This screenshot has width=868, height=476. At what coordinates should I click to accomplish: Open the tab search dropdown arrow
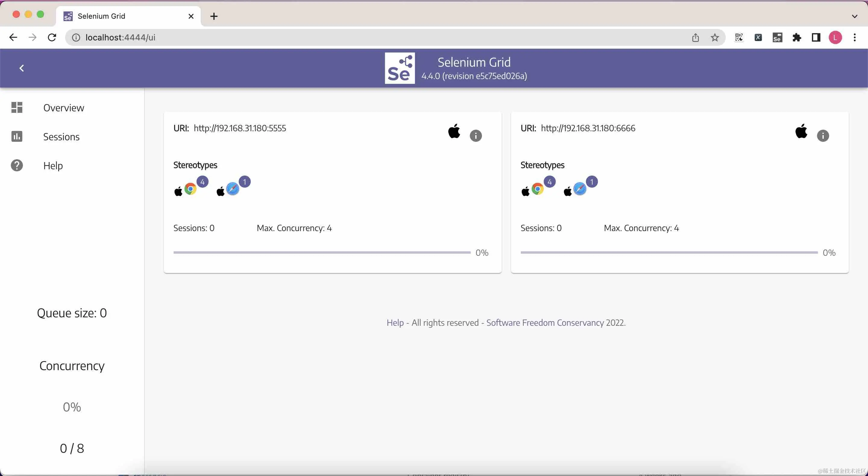pyautogui.click(x=854, y=16)
